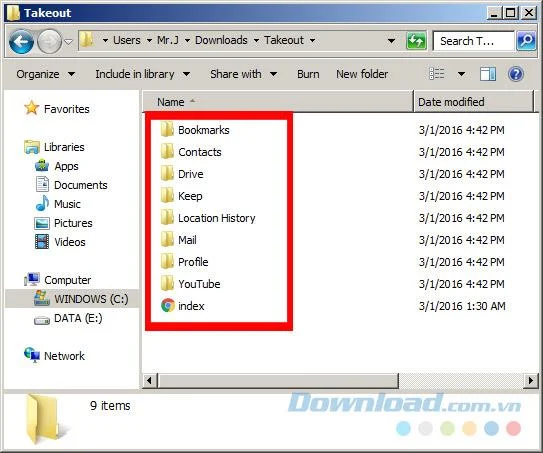The image size is (543, 453).
Task: Open the Organize menu
Action: 45,74
